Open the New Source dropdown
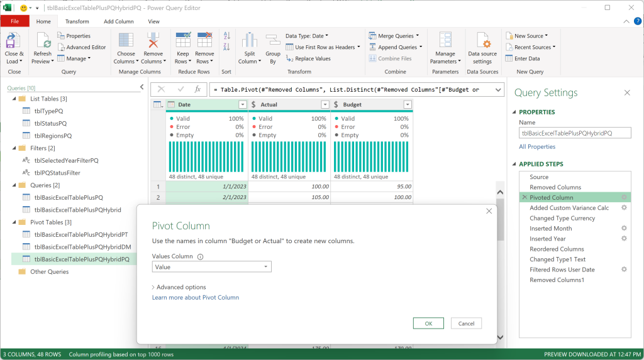The height and width of the screenshot is (360, 644). tap(526, 36)
